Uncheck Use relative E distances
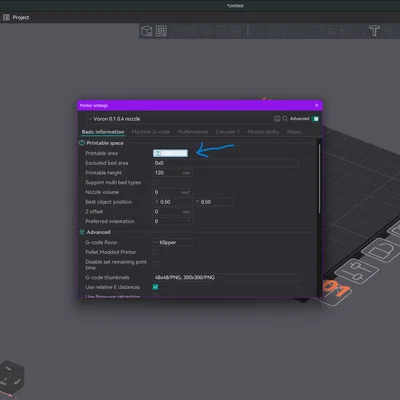This screenshot has width=400, height=400. pos(156,287)
